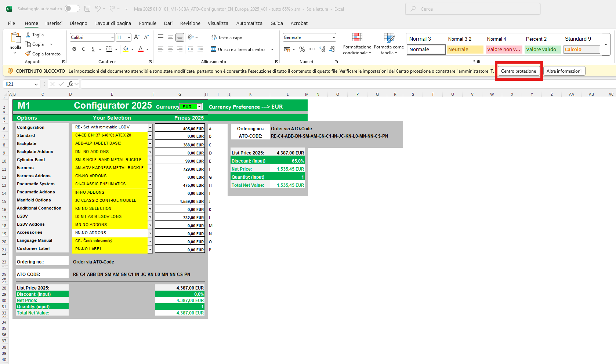Viewport: 616px width, 364px height.
Task: Click the Copia formato paintbrush icon
Action: click(28, 54)
